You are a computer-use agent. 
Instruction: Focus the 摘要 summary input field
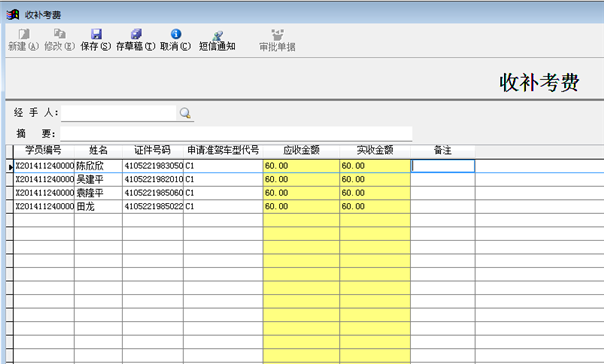point(236,134)
